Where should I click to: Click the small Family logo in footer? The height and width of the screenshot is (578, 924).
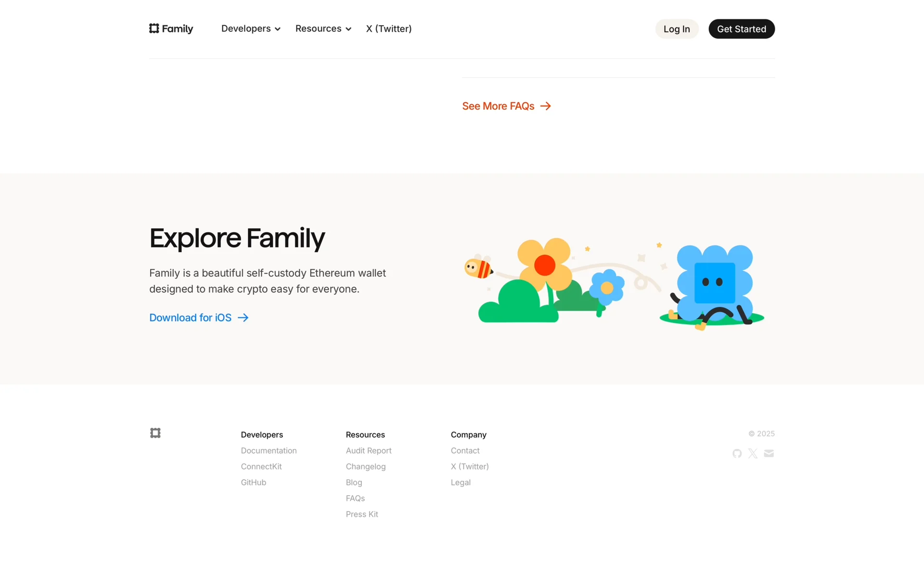(x=155, y=433)
